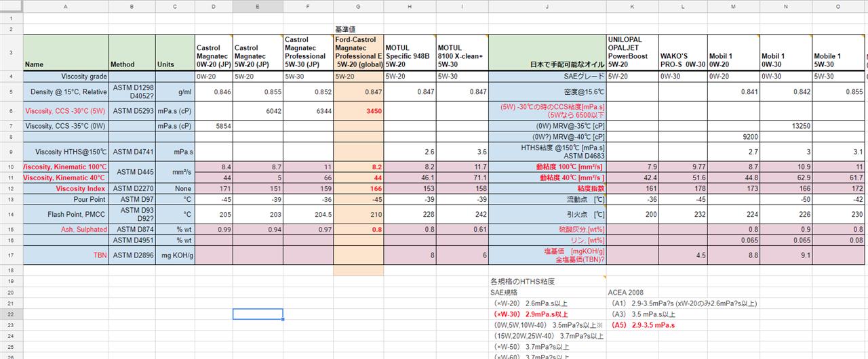Select 'Mobil 1 0W-30' header cell
This screenshot has height=359, width=868.
click(x=786, y=52)
